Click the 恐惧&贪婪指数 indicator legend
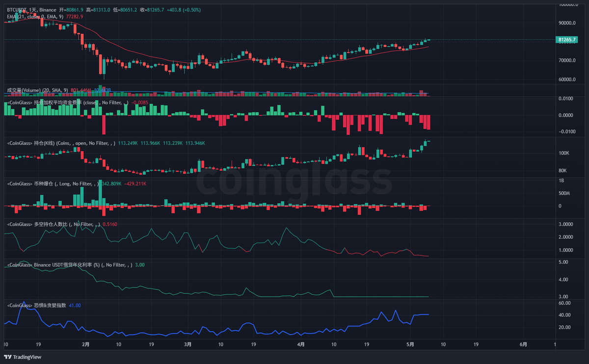 click(36, 305)
